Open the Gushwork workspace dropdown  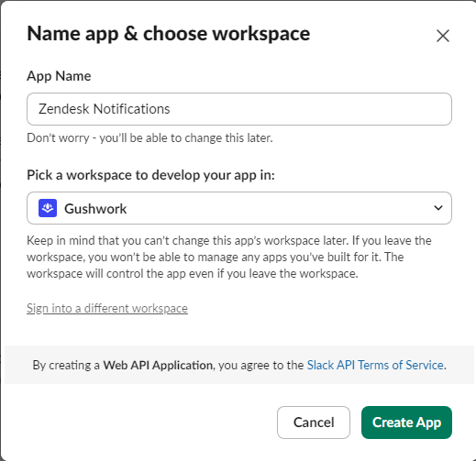(239, 208)
